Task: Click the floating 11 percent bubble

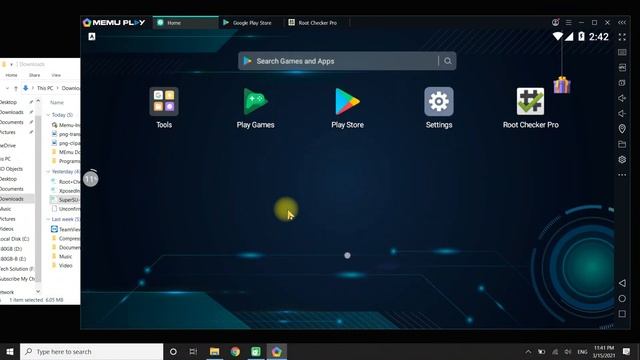Action: tap(91, 179)
